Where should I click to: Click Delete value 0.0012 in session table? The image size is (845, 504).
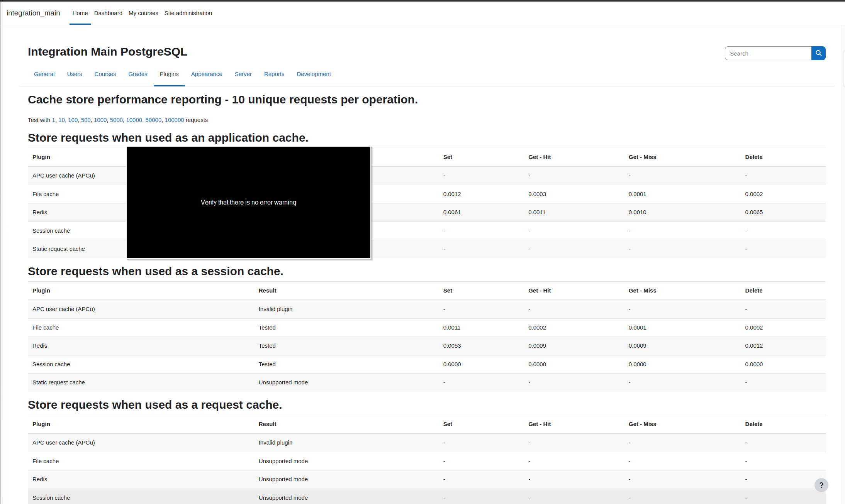coord(754,346)
